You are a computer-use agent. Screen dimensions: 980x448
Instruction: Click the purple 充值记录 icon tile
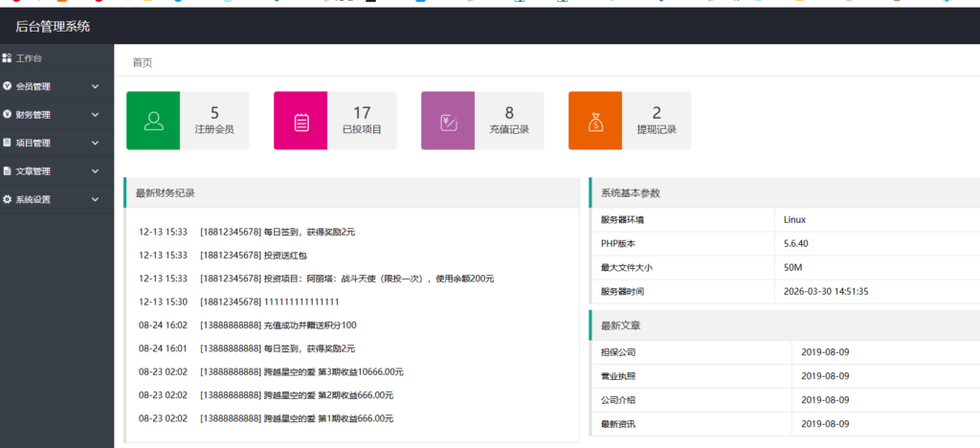pos(448,121)
